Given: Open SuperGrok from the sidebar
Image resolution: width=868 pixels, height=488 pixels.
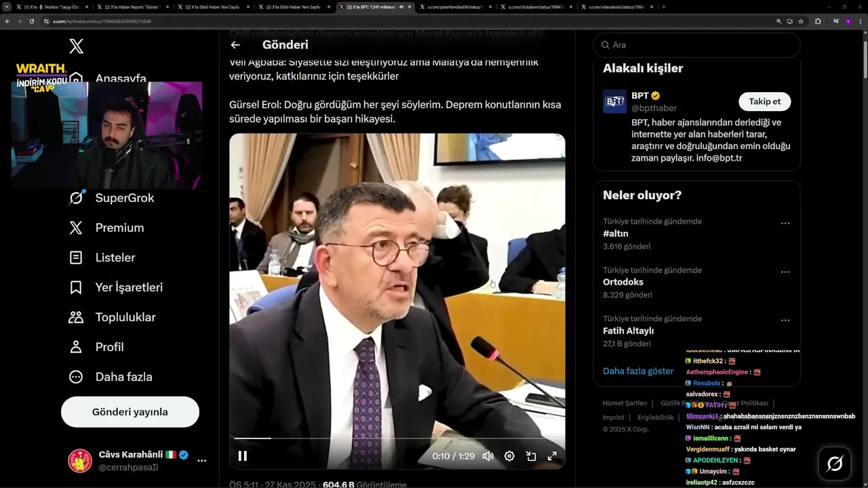Looking at the screenshot, I should (x=112, y=198).
